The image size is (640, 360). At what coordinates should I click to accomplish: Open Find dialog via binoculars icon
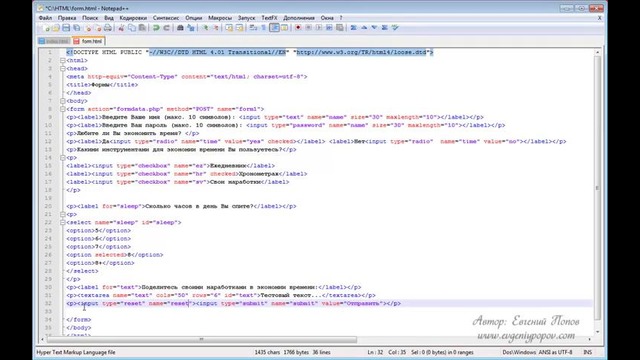(x=180, y=28)
